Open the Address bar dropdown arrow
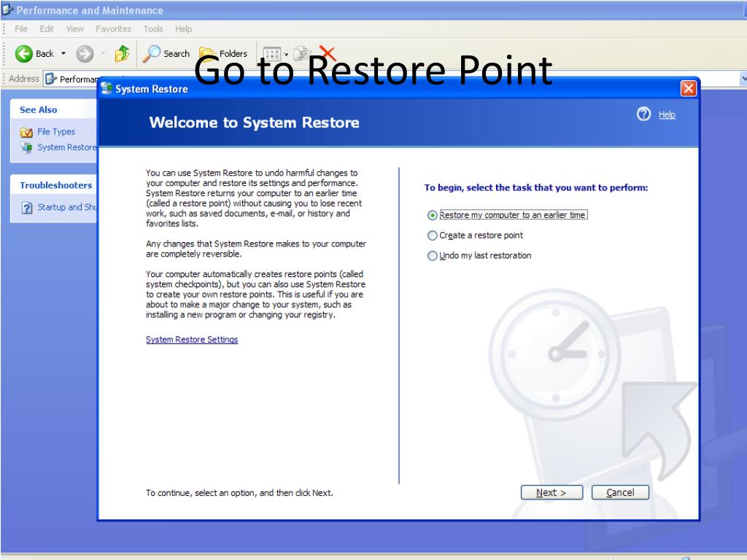Image resolution: width=747 pixels, height=560 pixels. click(743, 79)
